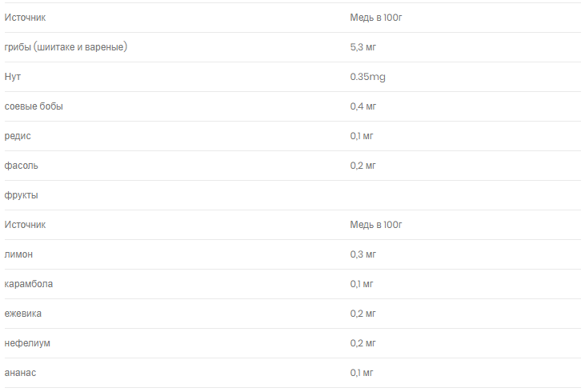The height and width of the screenshot is (392, 585).
Task: Click the '0.35mg' value cell
Action: [368, 77]
